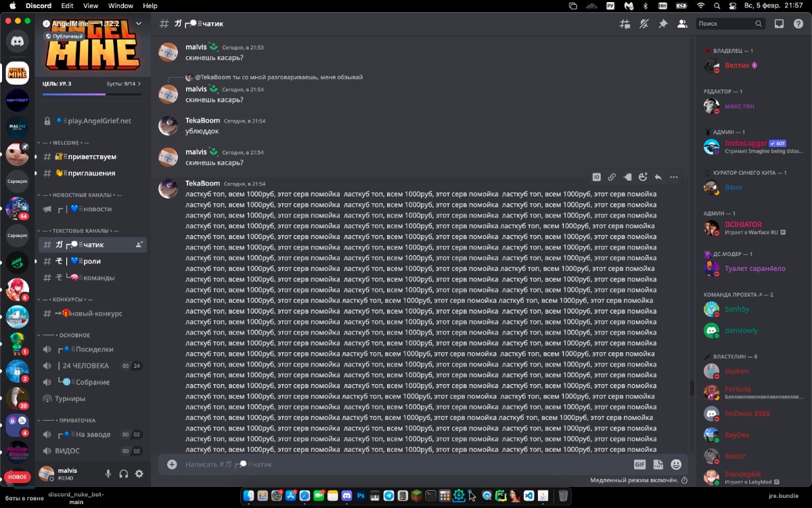Click the server boost progress bar
812x508 pixels.
[x=92, y=94]
